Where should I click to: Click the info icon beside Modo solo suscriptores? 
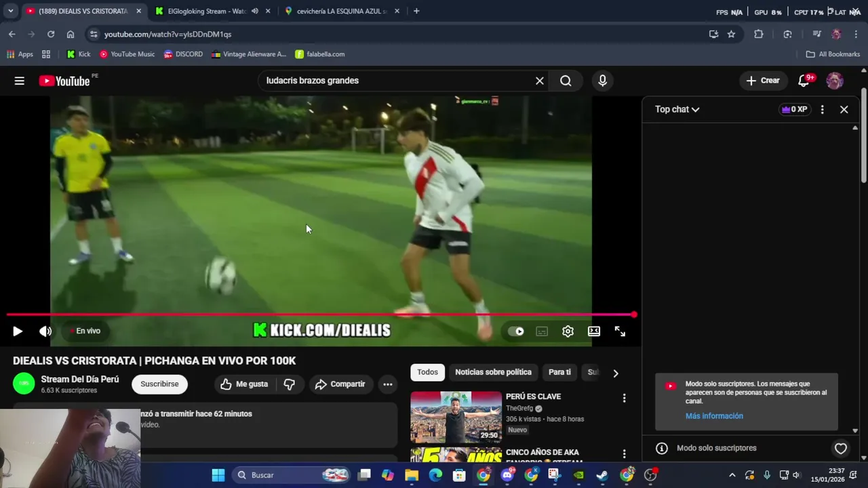662,448
